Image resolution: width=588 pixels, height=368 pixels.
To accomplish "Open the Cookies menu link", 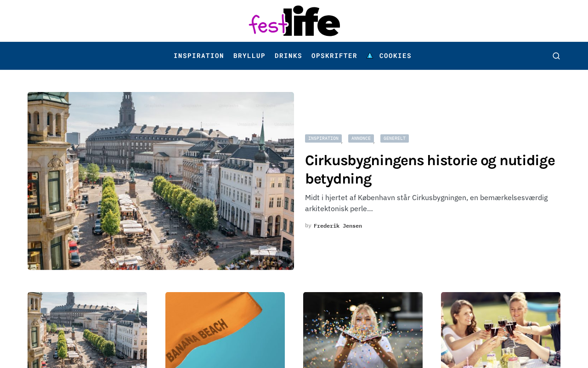I will [x=395, y=56].
